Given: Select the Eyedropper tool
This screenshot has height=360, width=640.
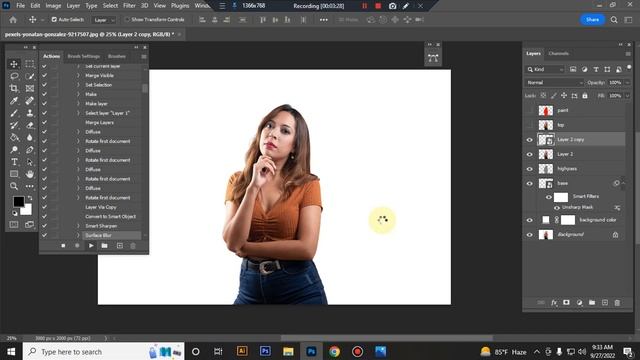Looking at the screenshot, I should point(14,101).
